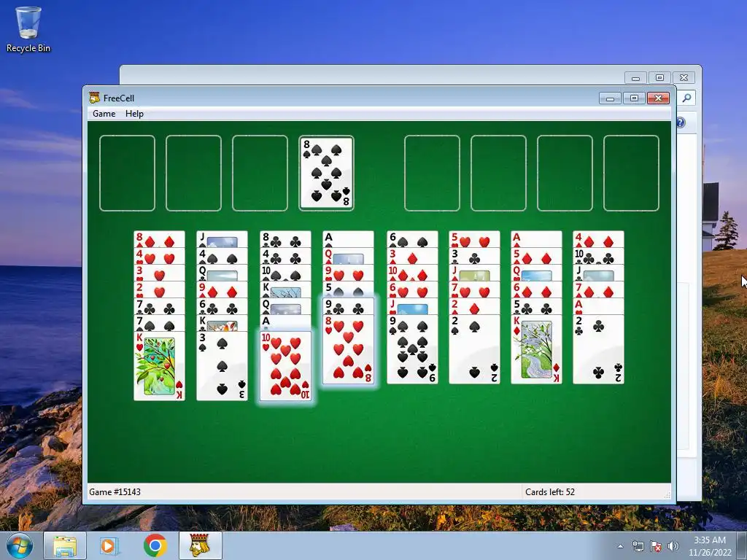Show hidden tray icons arrow
The image size is (747, 560).
(620, 546)
